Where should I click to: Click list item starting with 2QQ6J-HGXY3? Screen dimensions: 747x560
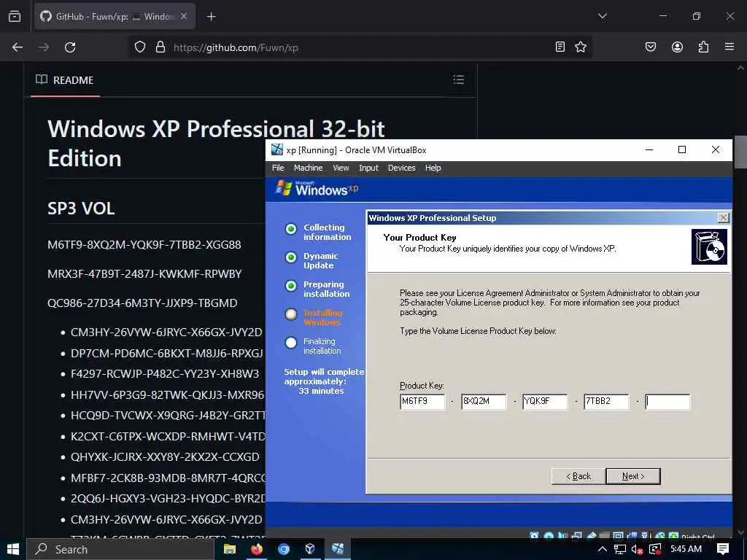[168, 499]
